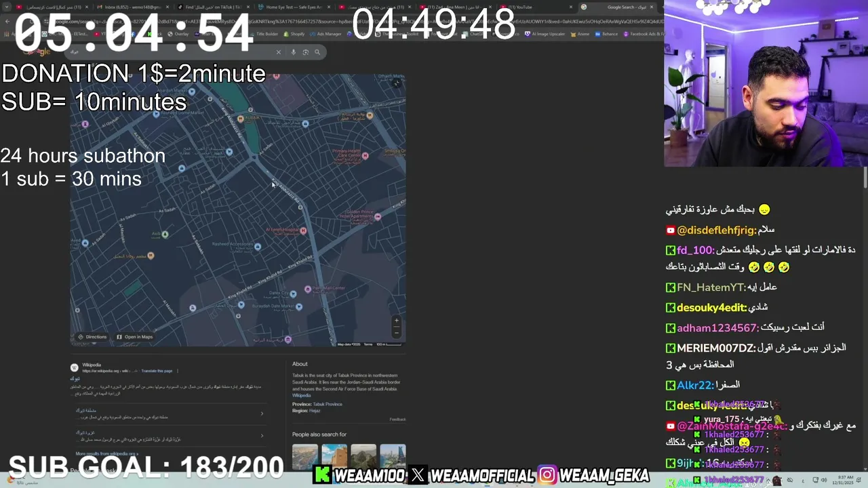868x488 pixels.
Task: Open the Ads Manager bookmark
Action: [x=327, y=34]
